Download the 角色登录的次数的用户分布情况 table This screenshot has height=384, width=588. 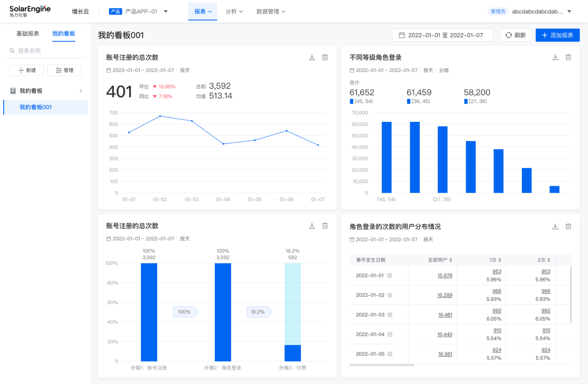coord(555,226)
